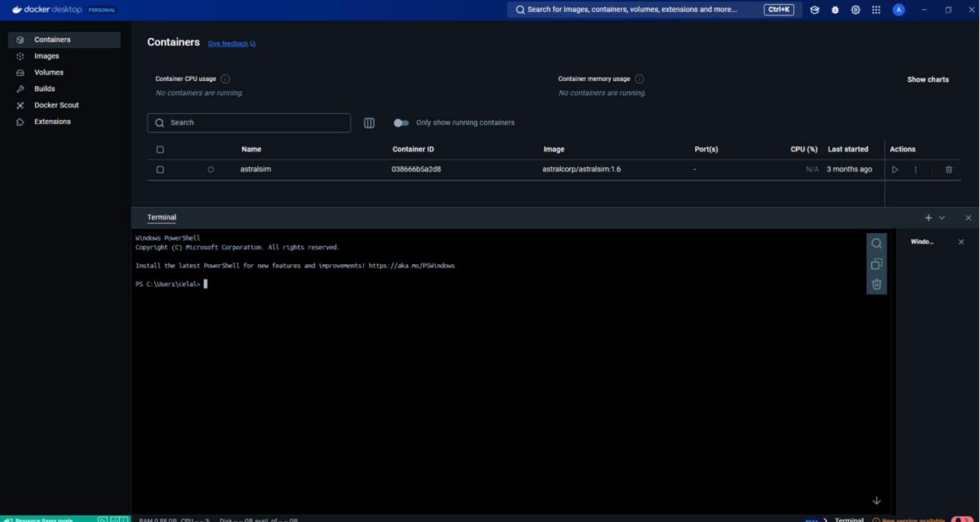The height and width of the screenshot is (522, 980).
Task: Open the Extensions section in sidebar
Action: 64,122
